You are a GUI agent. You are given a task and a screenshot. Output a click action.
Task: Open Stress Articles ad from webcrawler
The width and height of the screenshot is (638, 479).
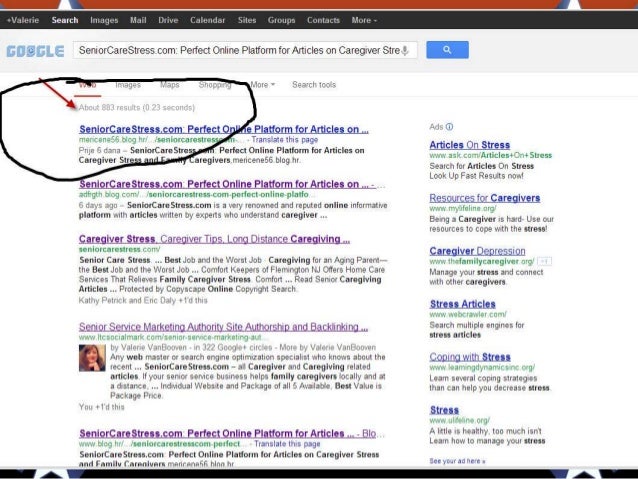[x=463, y=304]
